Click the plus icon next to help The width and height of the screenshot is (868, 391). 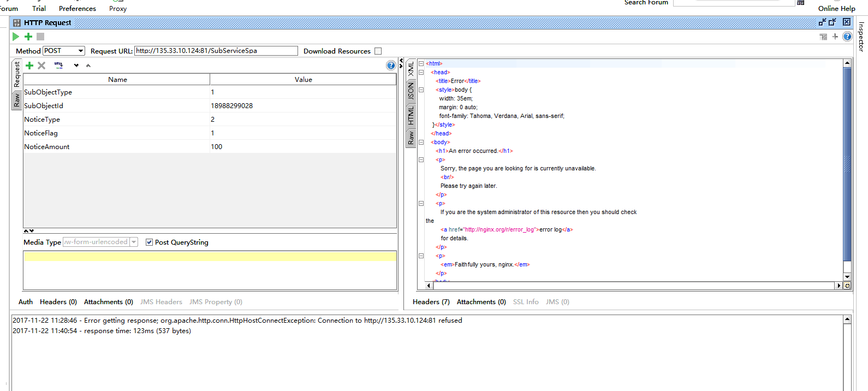coord(835,37)
